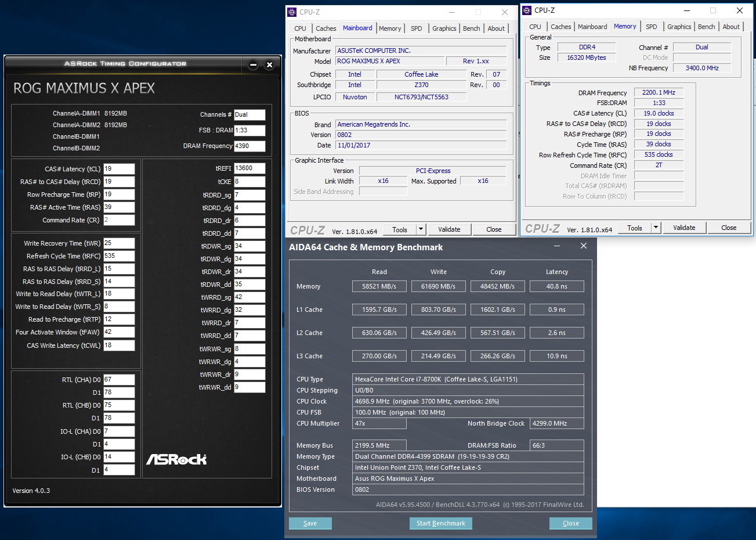Select the tCKE value field
The height and width of the screenshot is (540, 756).
(x=249, y=182)
